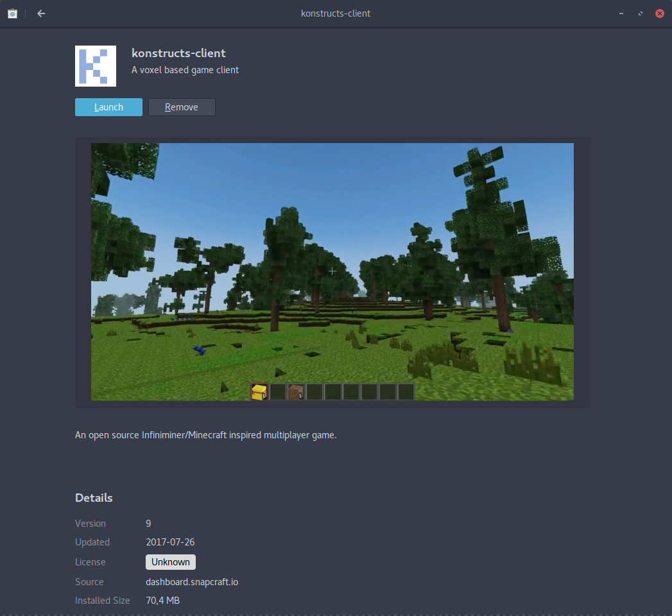Click the Details section heading
672x616 pixels.
(94, 498)
